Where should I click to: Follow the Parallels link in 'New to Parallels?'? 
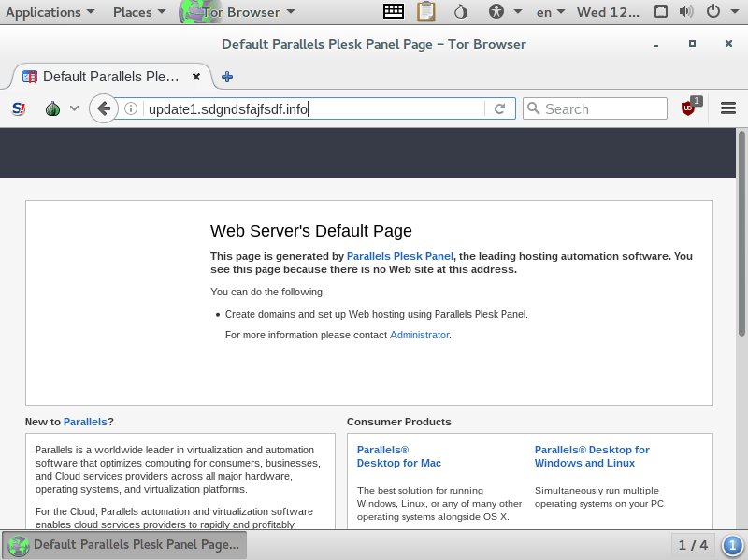(85, 422)
